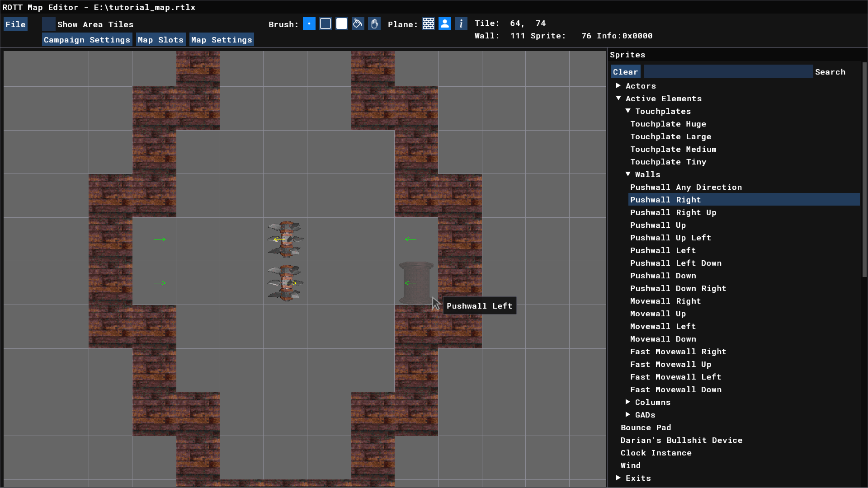Switch to the sprite plane person icon
The image size is (868, 488).
pos(445,24)
